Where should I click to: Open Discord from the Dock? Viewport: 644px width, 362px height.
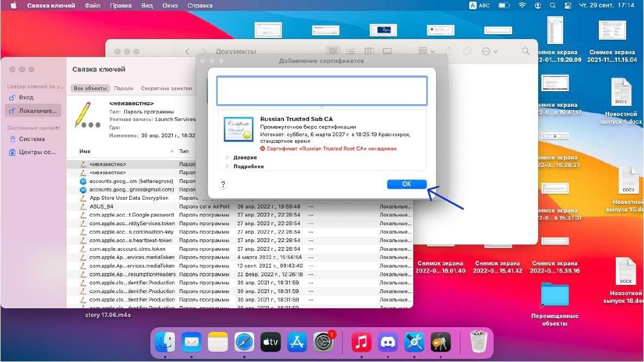coord(388,341)
